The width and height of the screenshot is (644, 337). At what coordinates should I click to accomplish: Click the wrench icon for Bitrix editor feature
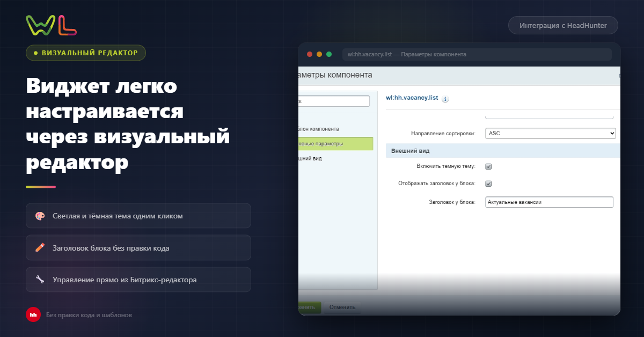[40, 280]
